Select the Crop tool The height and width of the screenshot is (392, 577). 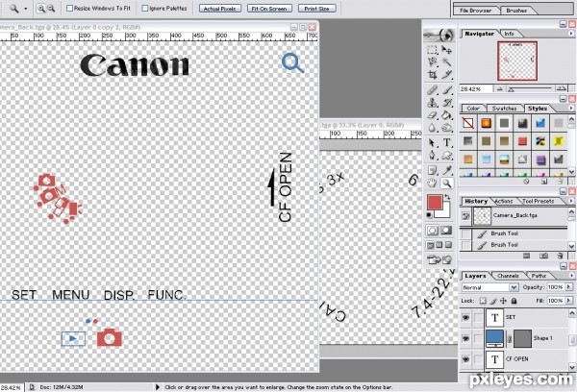click(x=433, y=75)
